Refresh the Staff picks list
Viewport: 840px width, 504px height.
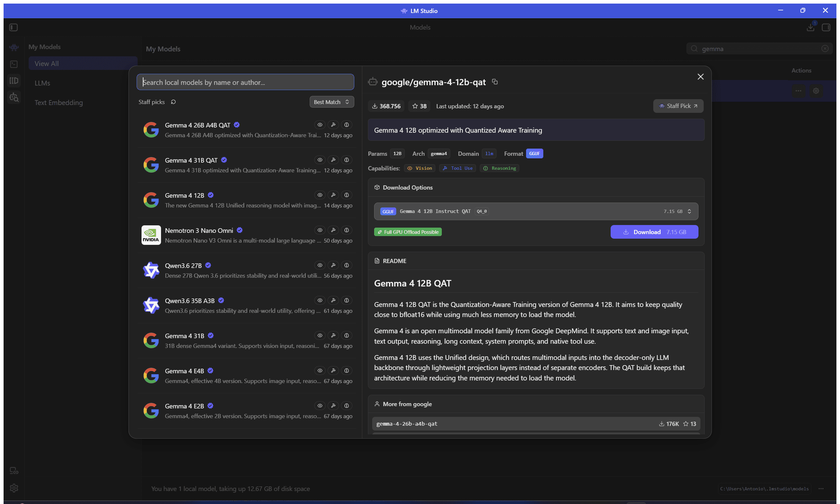click(173, 102)
